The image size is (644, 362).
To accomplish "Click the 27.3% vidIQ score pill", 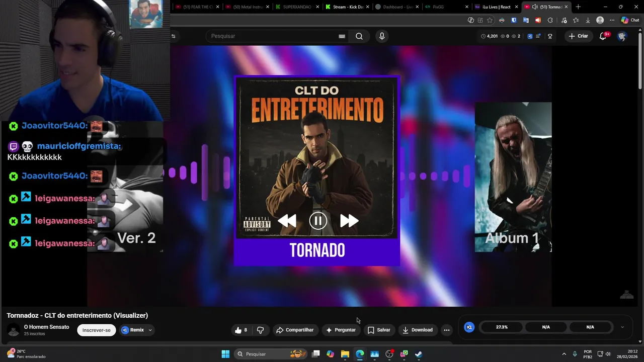I will click(x=502, y=327).
